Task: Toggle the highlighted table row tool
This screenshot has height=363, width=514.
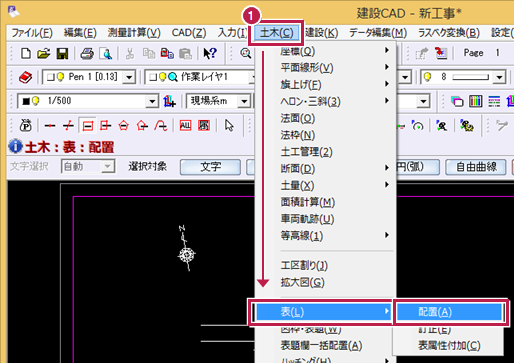Action: coord(88,126)
